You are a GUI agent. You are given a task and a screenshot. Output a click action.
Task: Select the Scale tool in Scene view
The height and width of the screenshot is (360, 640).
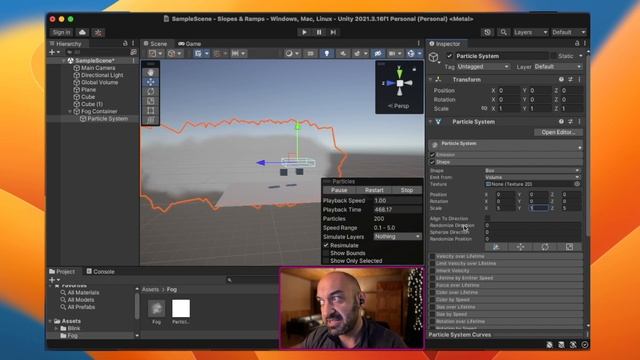coord(151,101)
